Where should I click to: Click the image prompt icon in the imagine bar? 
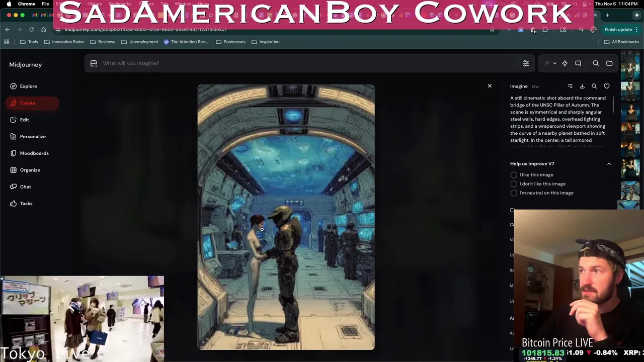[94, 63]
